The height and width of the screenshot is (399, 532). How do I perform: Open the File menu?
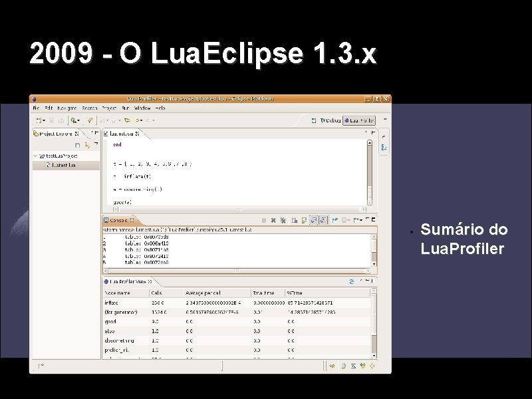pyautogui.click(x=36, y=108)
